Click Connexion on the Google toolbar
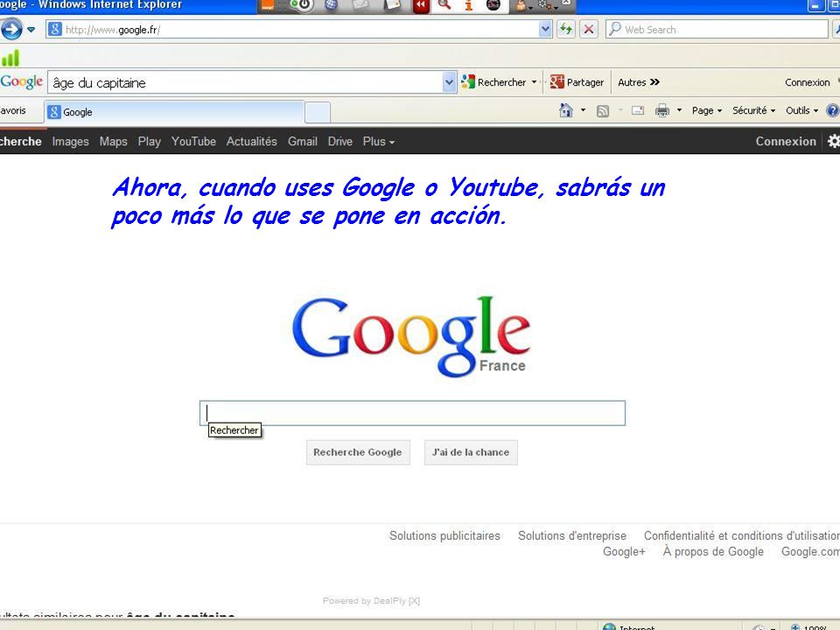The width and height of the screenshot is (840, 630). click(x=808, y=82)
